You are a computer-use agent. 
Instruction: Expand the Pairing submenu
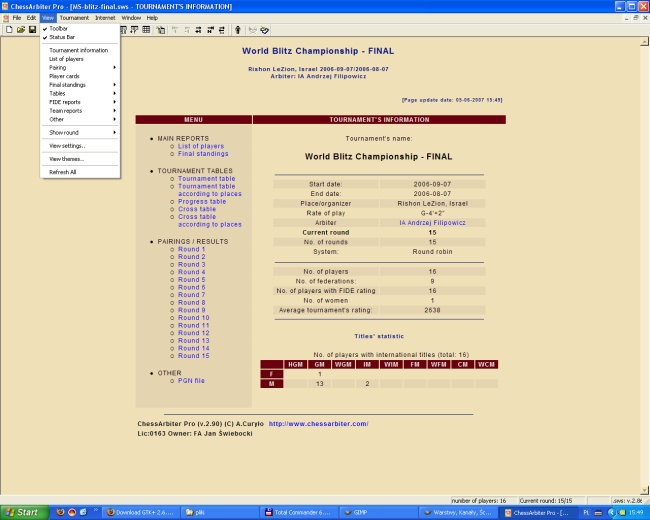click(80, 67)
